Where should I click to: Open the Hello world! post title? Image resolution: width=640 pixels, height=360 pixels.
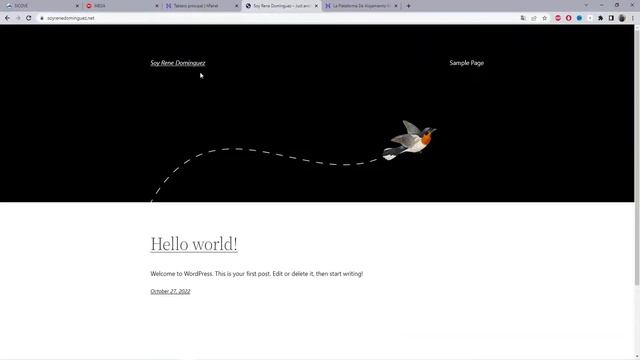click(194, 244)
